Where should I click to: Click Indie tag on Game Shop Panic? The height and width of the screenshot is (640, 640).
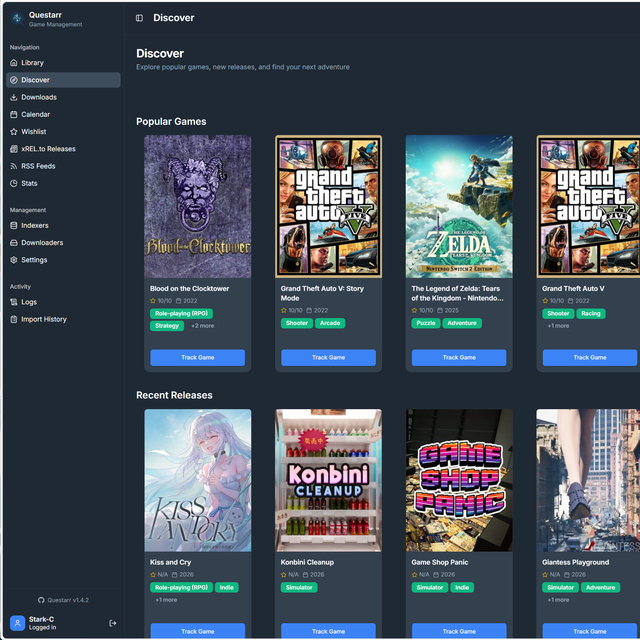pyautogui.click(x=462, y=587)
